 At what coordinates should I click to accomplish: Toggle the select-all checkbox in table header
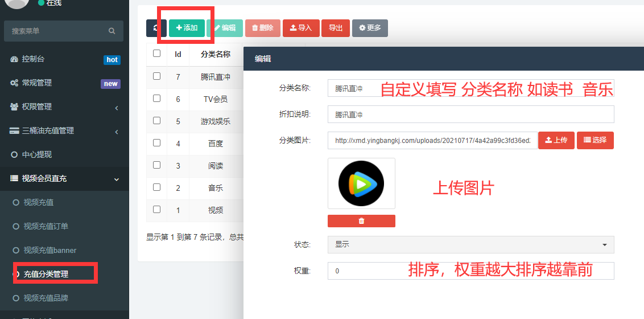(157, 54)
